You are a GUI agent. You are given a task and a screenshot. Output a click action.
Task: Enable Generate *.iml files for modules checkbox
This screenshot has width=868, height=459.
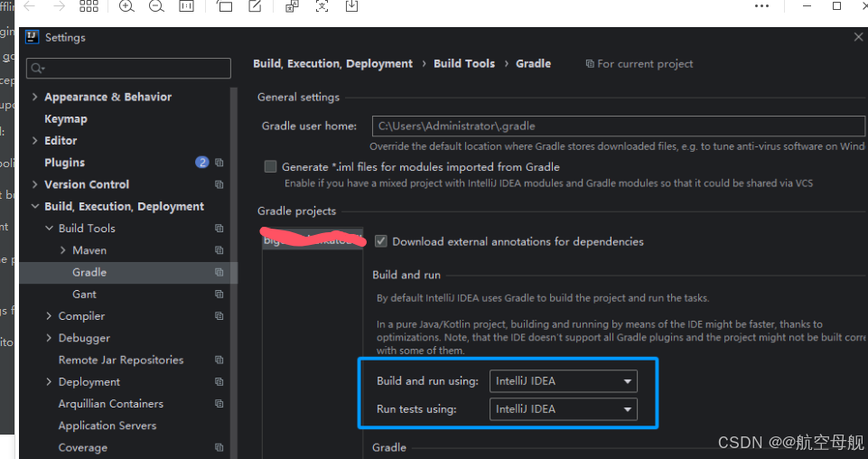pos(270,166)
